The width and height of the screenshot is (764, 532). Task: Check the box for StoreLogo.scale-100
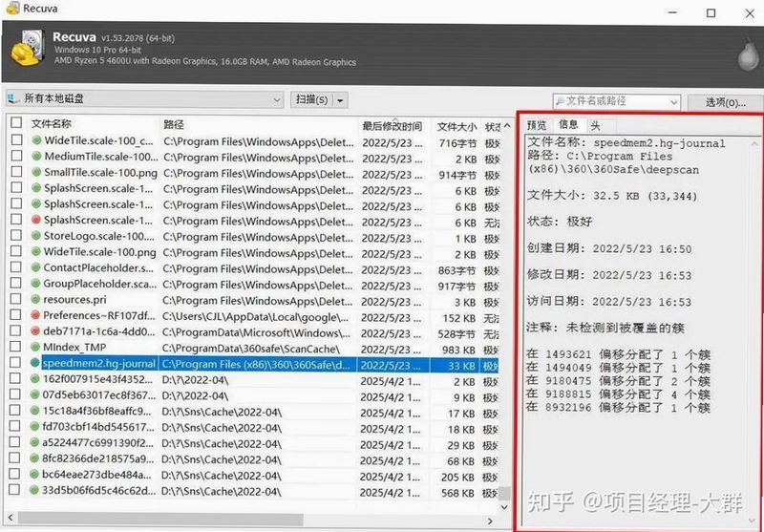click(15, 235)
